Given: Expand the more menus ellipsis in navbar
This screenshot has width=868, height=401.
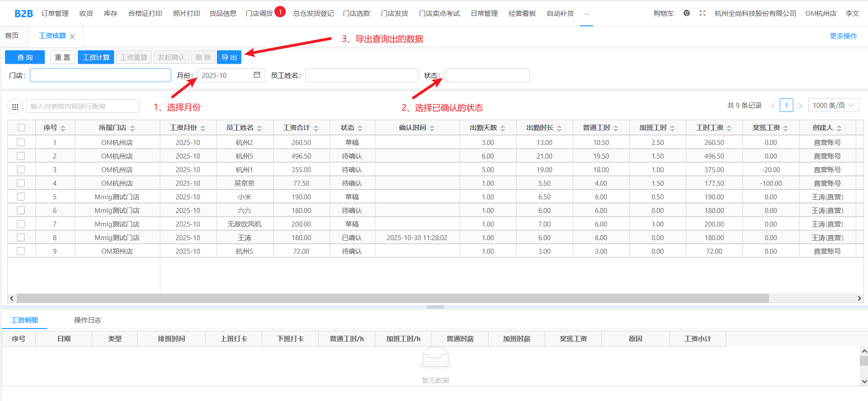Looking at the screenshot, I should tap(586, 14).
